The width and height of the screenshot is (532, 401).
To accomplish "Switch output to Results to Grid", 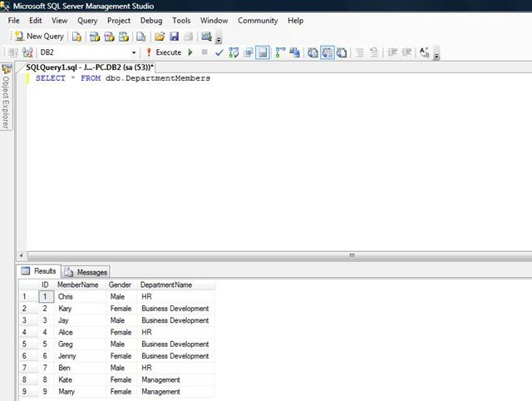I will tap(327, 52).
